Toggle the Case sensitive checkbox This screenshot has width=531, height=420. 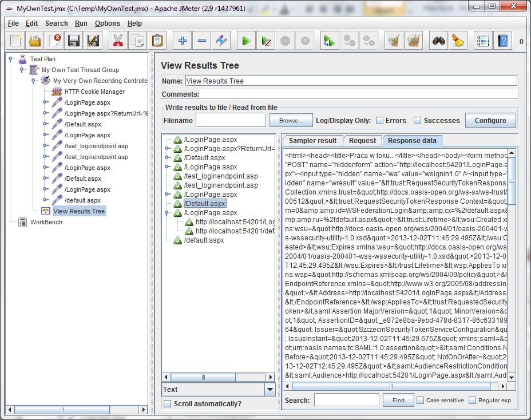(x=420, y=401)
